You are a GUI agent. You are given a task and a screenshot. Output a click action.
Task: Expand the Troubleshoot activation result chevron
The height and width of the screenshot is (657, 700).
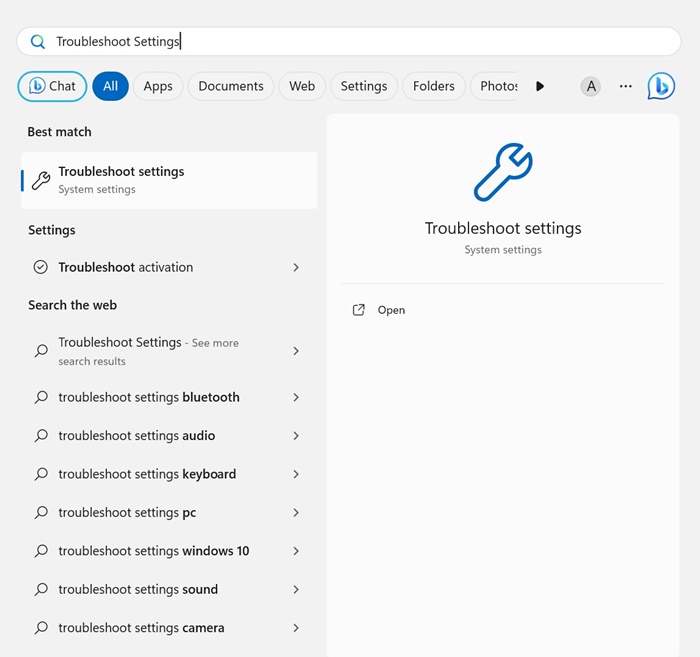click(296, 267)
